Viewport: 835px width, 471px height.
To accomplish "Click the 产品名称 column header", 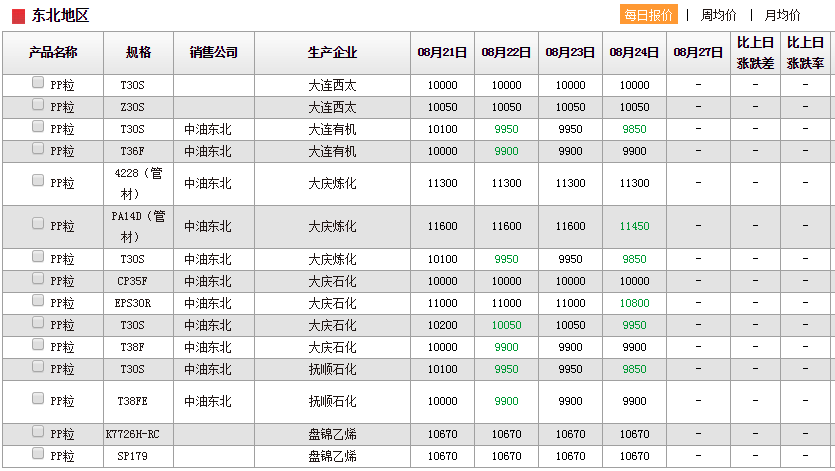I will tap(53, 52).
